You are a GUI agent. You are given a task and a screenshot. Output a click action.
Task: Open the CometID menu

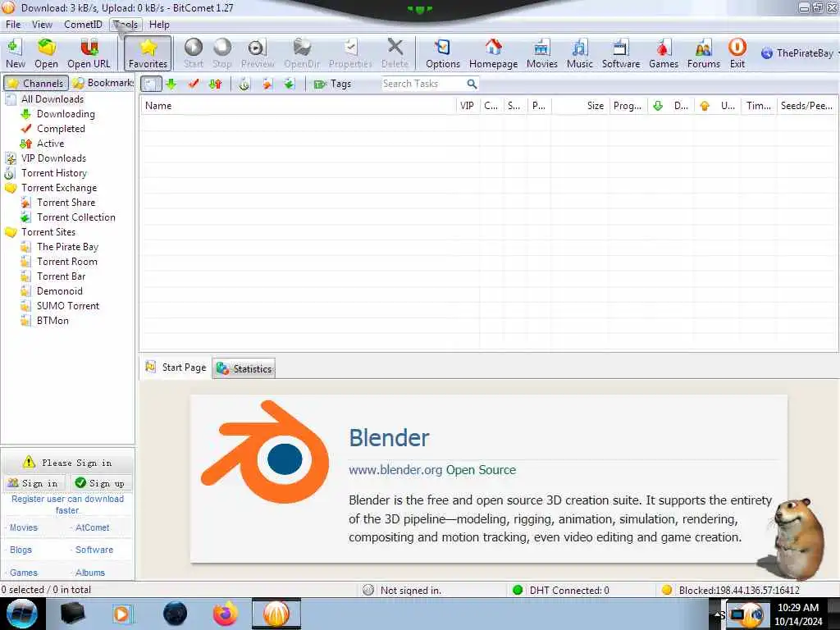(x=83, y=25)
